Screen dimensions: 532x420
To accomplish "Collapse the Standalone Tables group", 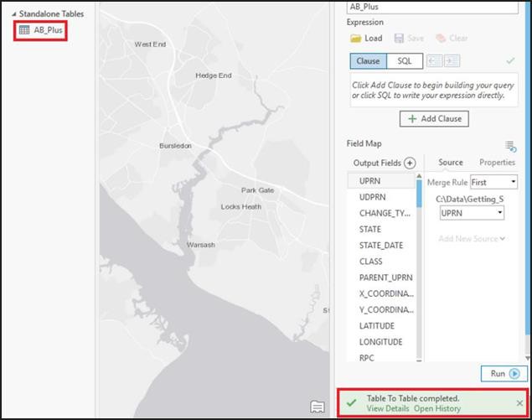I will pyautogui.click(x=14, y=14).
